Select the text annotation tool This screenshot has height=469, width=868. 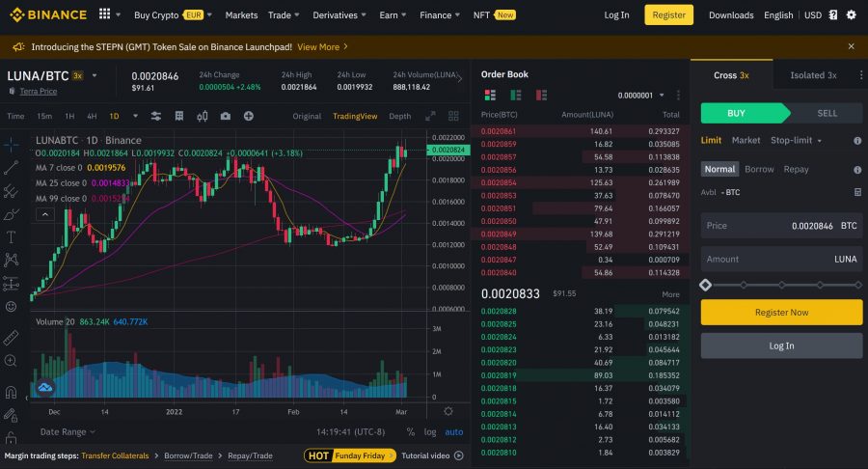click(x=12, y=236)
